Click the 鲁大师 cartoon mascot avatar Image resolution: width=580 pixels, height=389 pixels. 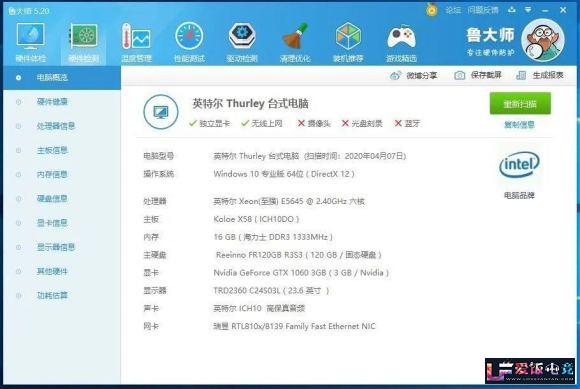pos(543,40)
